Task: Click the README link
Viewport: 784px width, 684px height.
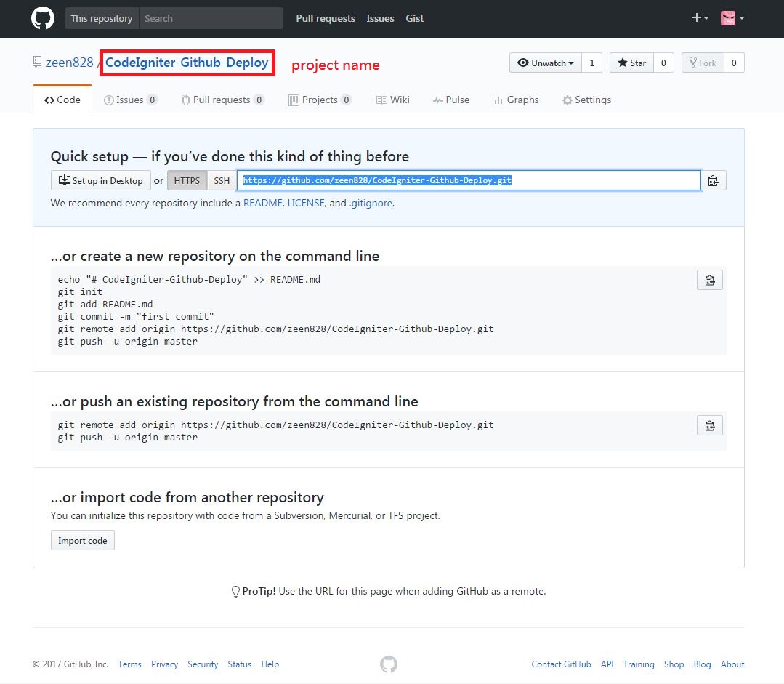Action: (x=263, y=203)
